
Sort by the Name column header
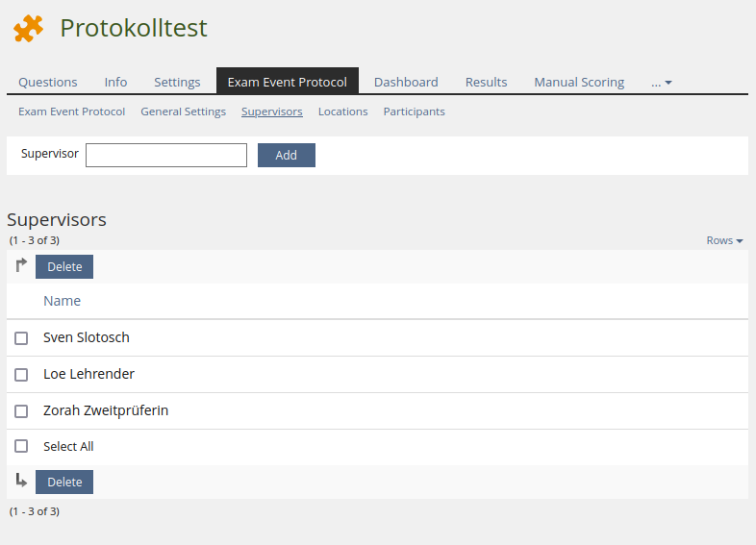click(62, 301)
